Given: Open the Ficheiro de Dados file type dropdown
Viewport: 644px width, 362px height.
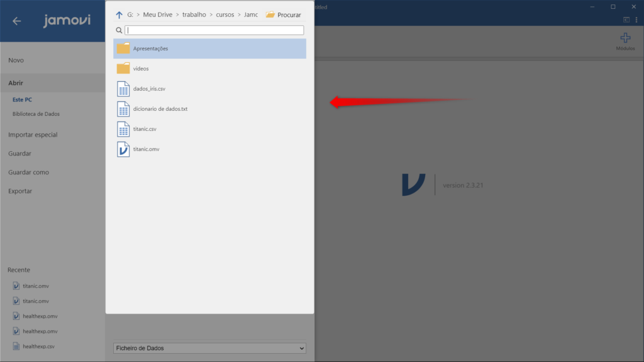Looking at the screenshot, I should pos(210,348).
